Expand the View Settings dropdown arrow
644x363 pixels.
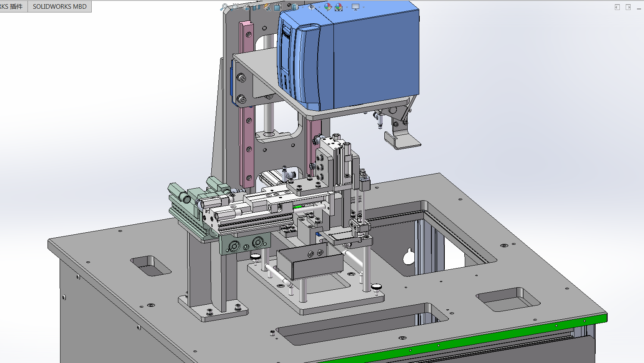pos(363,7)
